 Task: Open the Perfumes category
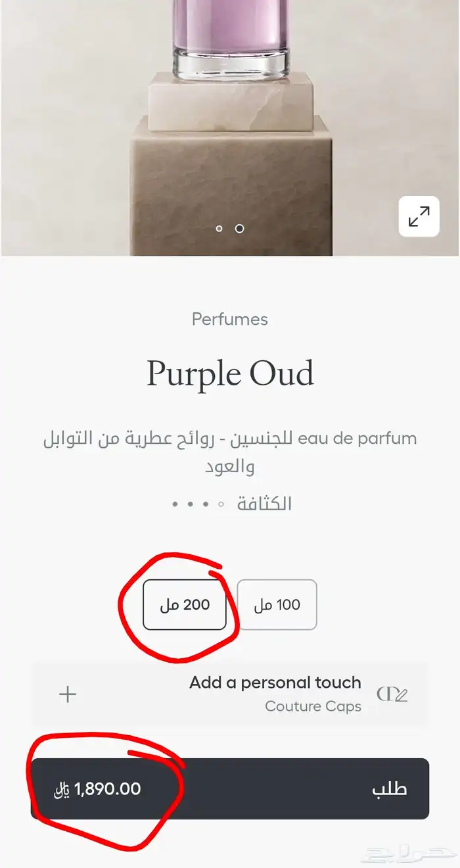(x=230, y=320)
